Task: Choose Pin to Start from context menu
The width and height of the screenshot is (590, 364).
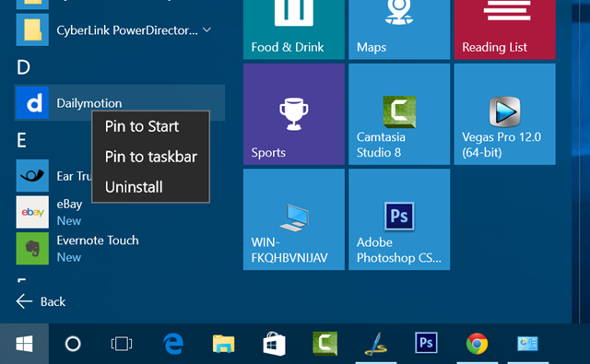Action: pos(150,126)
